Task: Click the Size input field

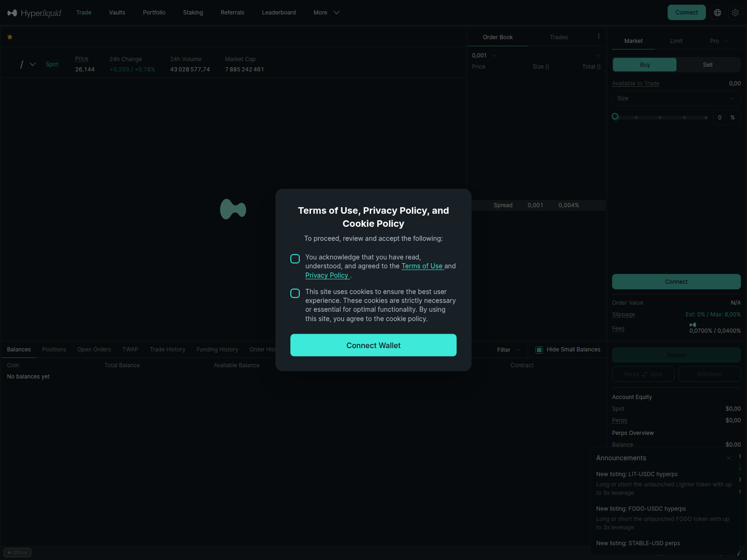Action: pos(676,98)
